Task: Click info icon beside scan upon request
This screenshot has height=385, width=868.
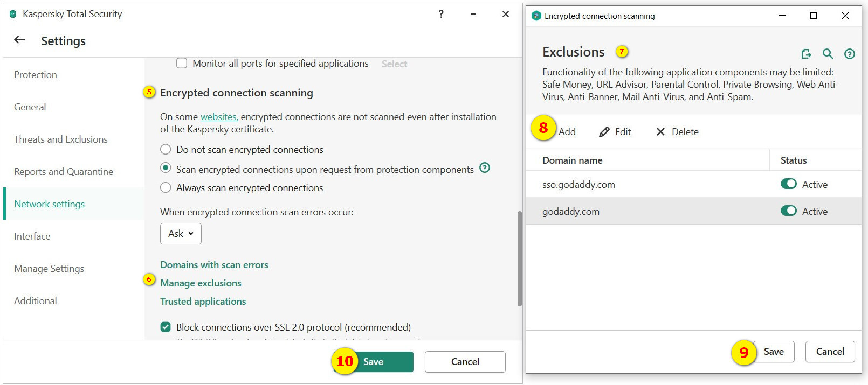Action: pyautogui.click(x=485, y=167)
